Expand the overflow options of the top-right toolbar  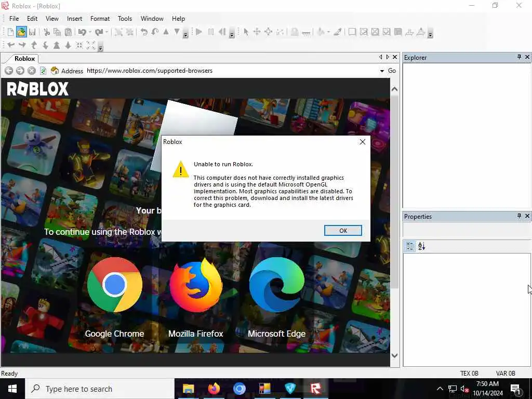pyautogui.click(x=430, y=34)
